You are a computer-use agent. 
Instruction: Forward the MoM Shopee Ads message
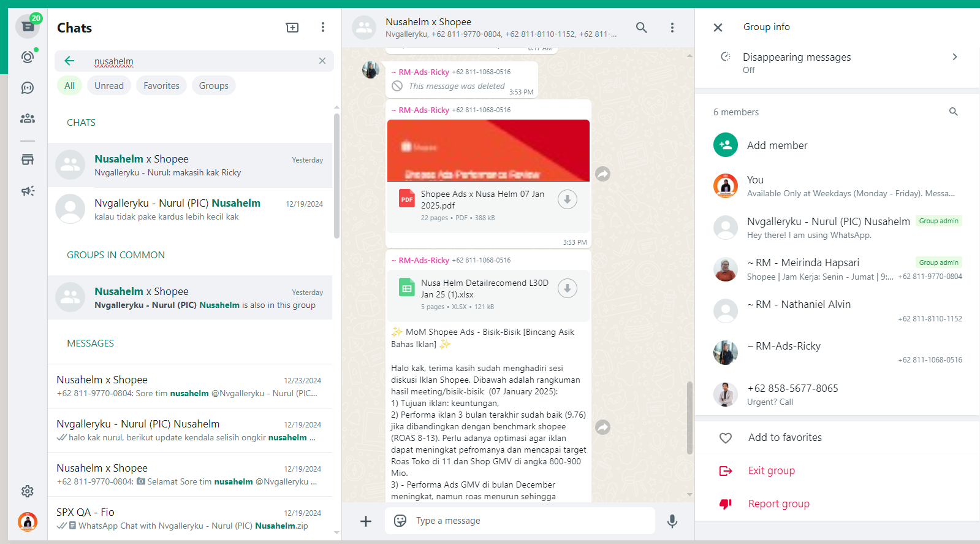pyautogui.click(x=603, y=427)
